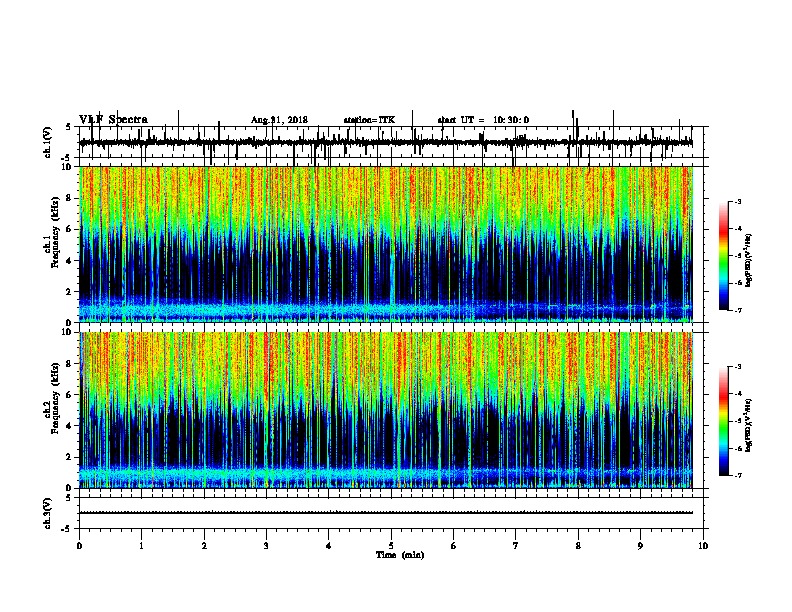
Task: Select the "2" kHz tick on ch.2 spectrogram
Action: (x=69, y=457)
